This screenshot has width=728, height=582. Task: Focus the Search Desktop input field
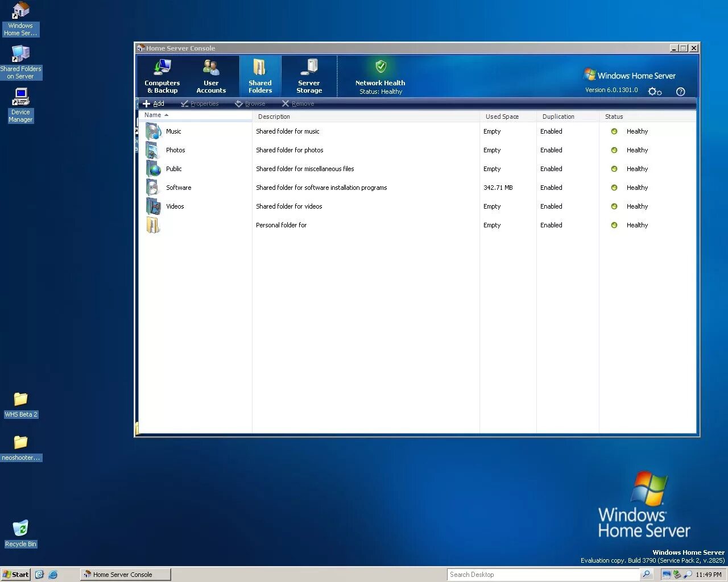coord(543,575)
